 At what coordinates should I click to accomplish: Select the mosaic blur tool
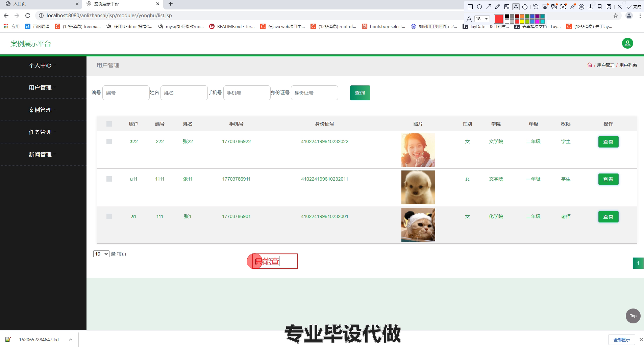click(507, 7)
